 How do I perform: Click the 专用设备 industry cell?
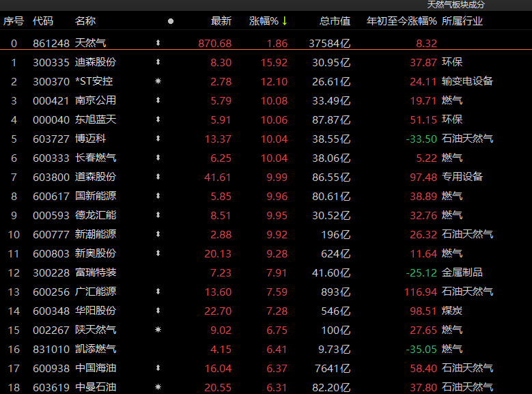[462, 177]
